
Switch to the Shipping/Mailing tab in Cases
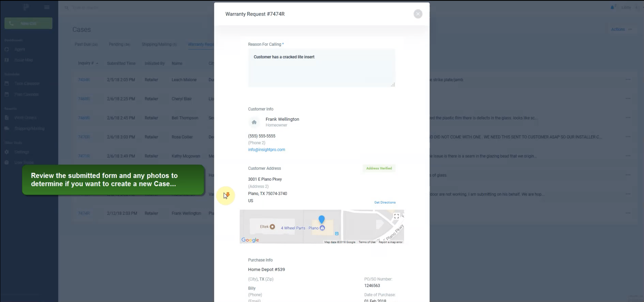(159, 44)
